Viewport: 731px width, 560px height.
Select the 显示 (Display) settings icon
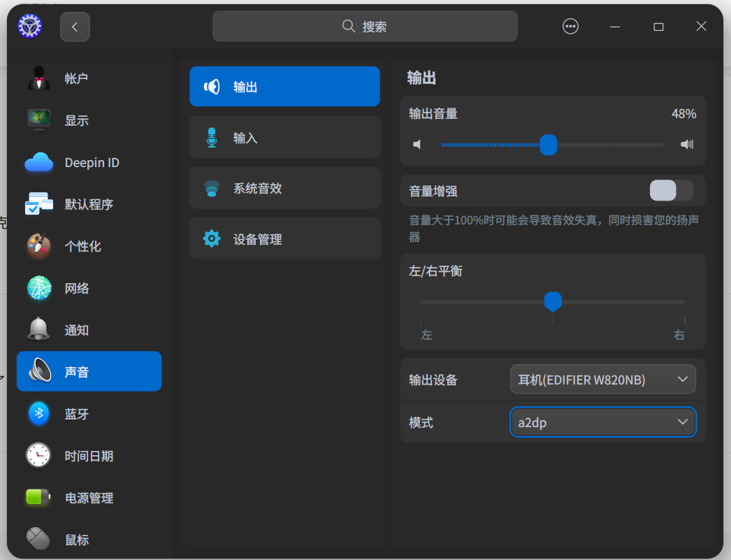point(38,120)
